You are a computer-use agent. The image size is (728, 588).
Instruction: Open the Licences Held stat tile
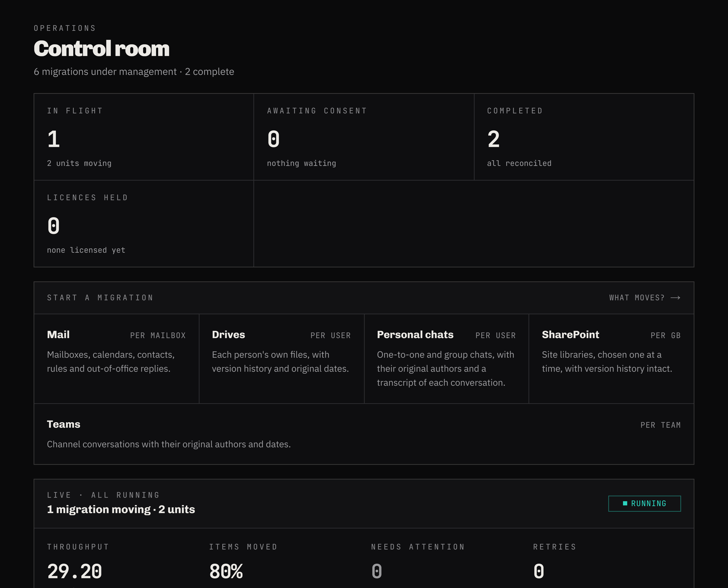point(144,223)
